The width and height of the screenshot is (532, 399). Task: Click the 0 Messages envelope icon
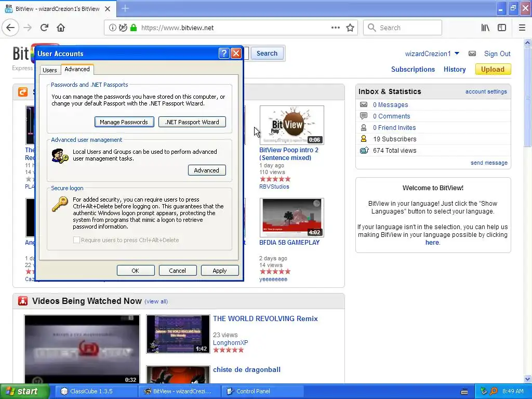coord(363,104)
